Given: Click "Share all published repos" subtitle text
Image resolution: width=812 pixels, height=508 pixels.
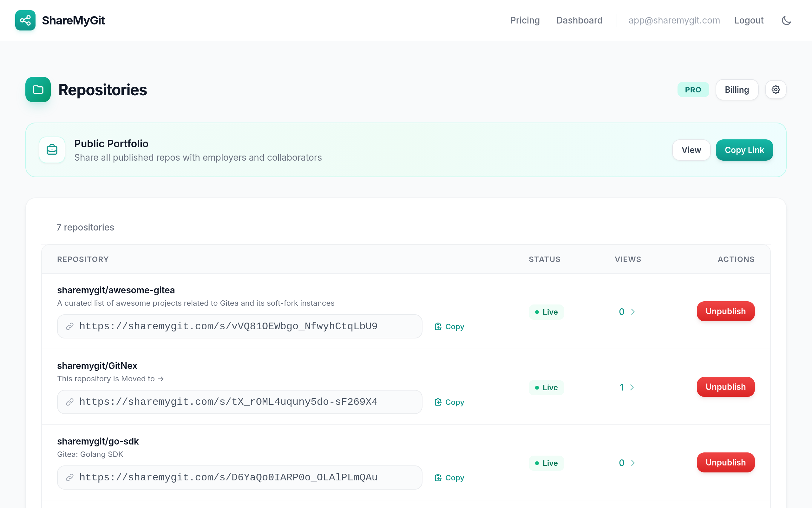Looking at the screenshot, I should point(198,157).
